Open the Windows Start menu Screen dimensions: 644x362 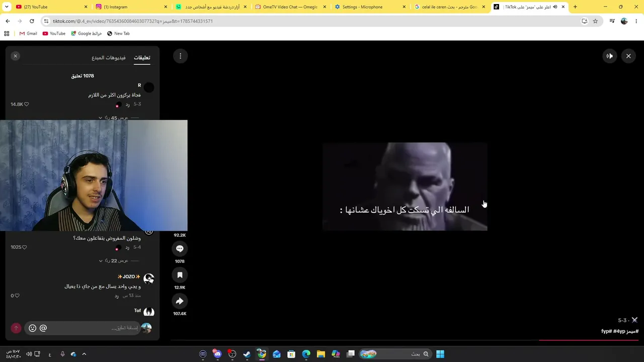tap(440, 354)
